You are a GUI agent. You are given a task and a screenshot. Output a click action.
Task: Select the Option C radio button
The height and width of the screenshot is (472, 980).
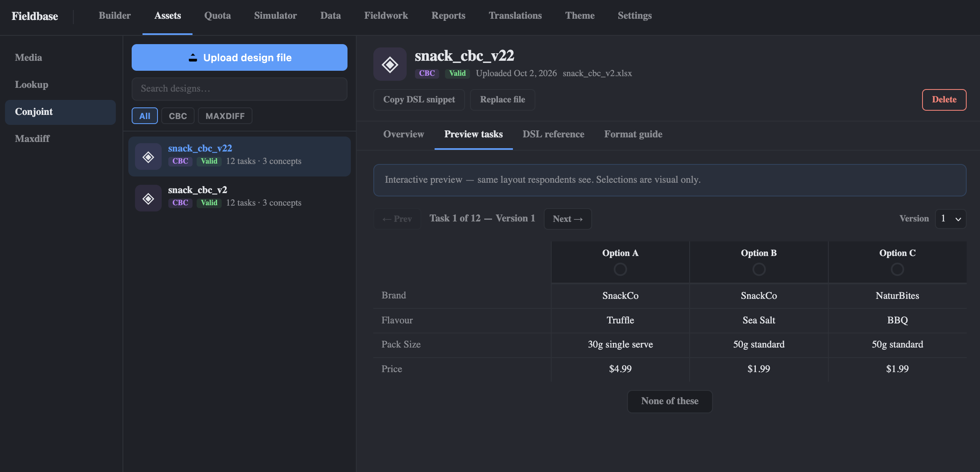point(897,269)
